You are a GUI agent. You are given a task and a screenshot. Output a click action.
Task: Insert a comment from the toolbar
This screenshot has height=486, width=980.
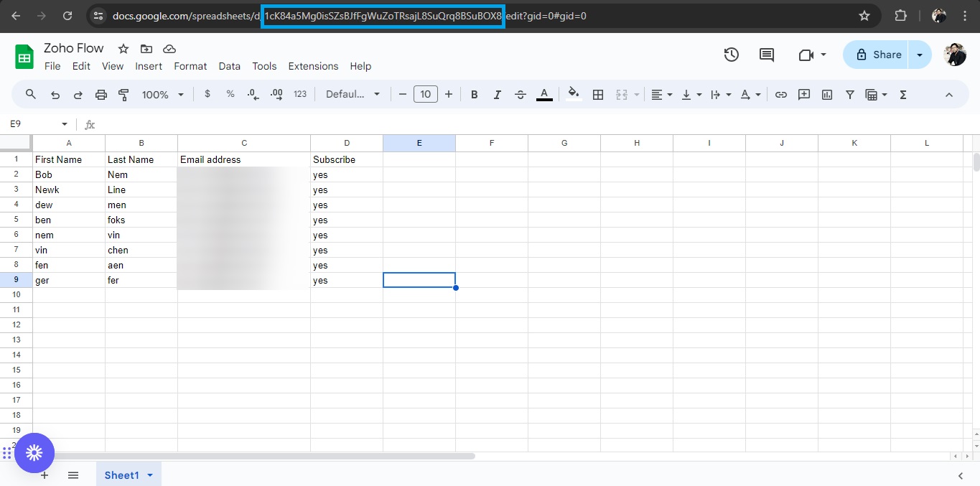pos(804,94)
